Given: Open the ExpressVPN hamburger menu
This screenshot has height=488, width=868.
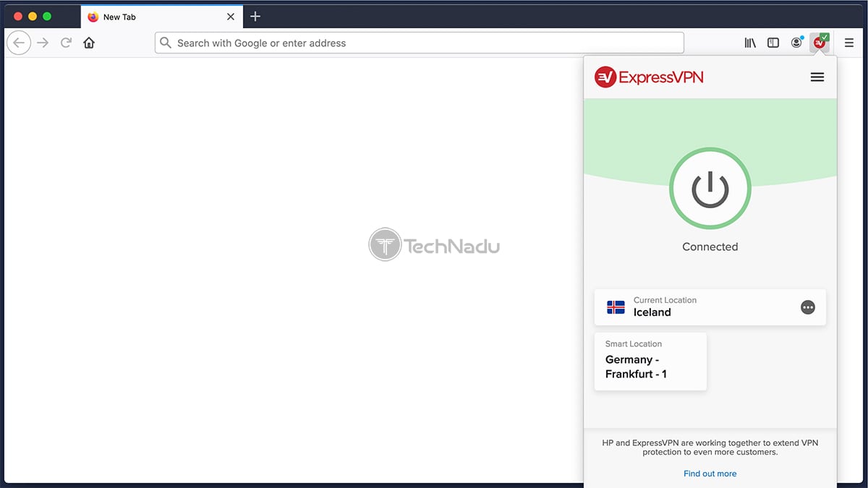Looking at the screenshot, I should 817,77.
